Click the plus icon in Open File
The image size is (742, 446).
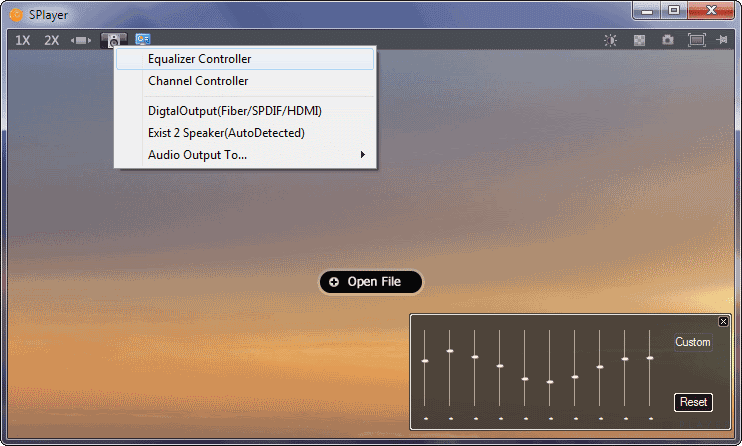(x=334, y=282)
